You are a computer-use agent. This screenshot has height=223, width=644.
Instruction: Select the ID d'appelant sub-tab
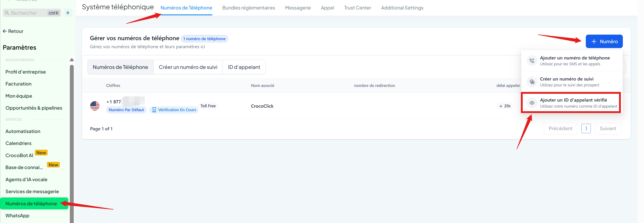[x=244, y=67]
